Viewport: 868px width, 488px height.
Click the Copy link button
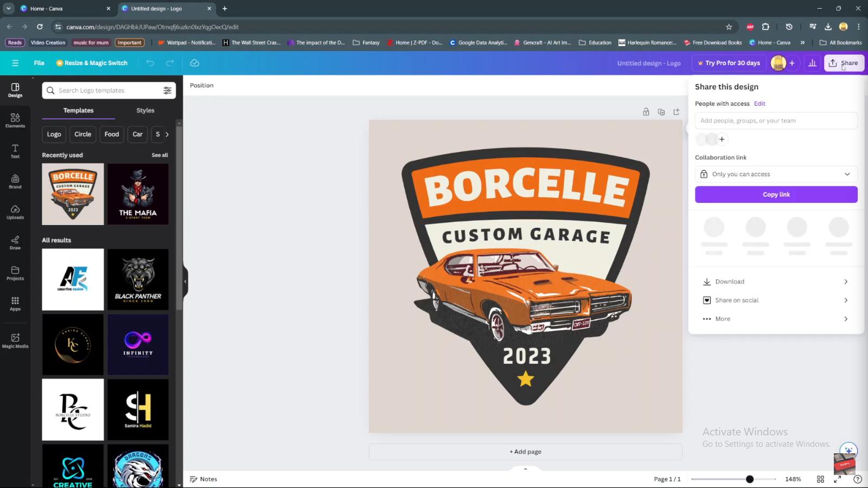[776, 195]
